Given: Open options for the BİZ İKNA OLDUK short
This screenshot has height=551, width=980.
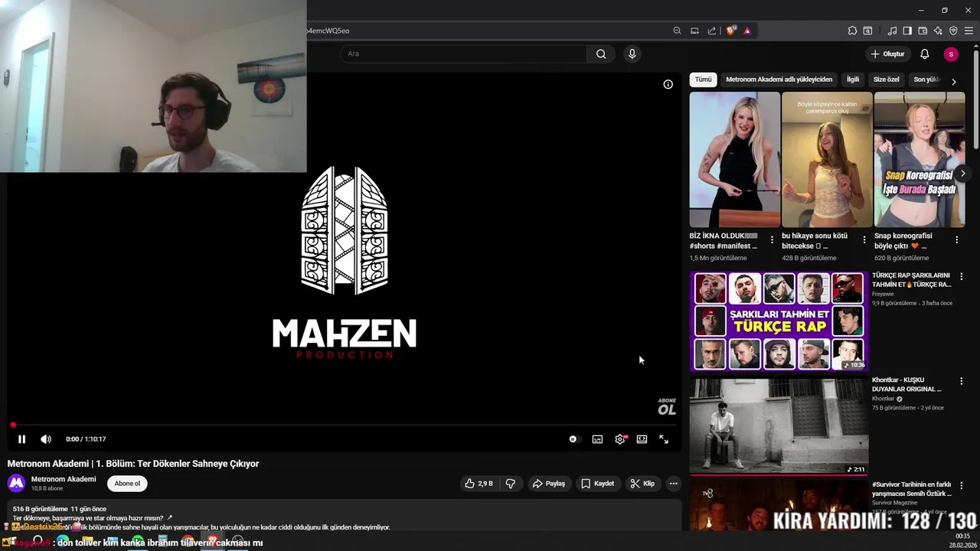Looking at the screenshot, I should point(772,240).
